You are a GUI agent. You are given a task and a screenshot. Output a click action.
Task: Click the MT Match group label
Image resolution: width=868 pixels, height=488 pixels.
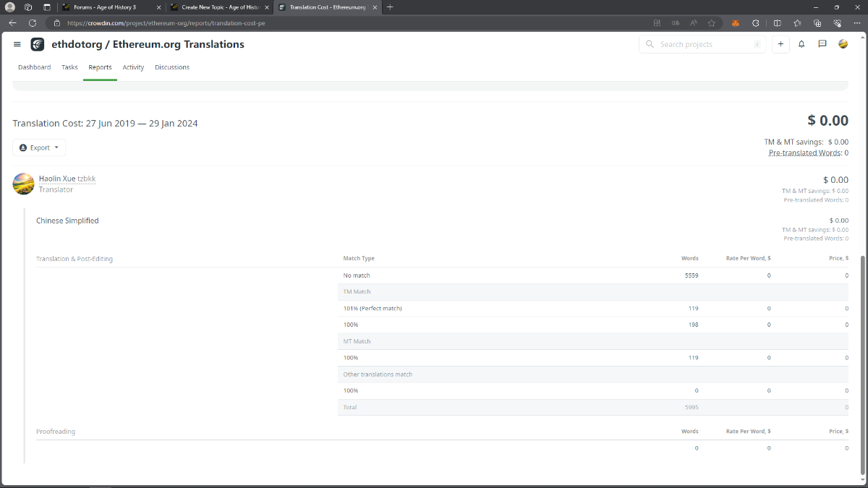(357, 341)
